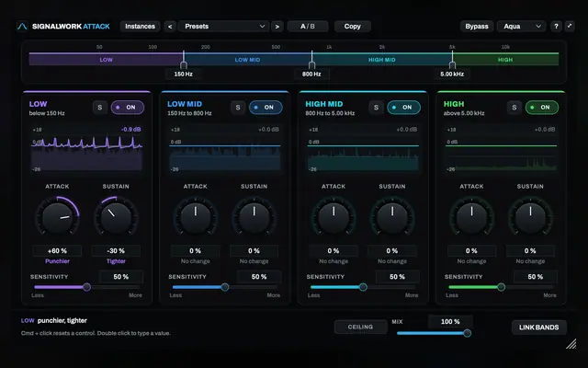Click the HIGH MID Attack 0 % field
588x368 pixels.
point(334,250)
